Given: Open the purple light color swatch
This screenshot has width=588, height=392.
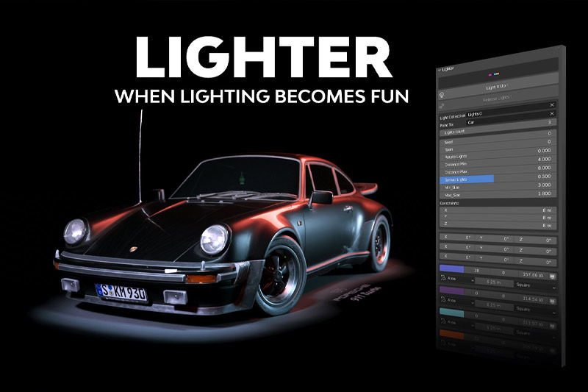Looking at the screenshot, I should pos(451,291).
